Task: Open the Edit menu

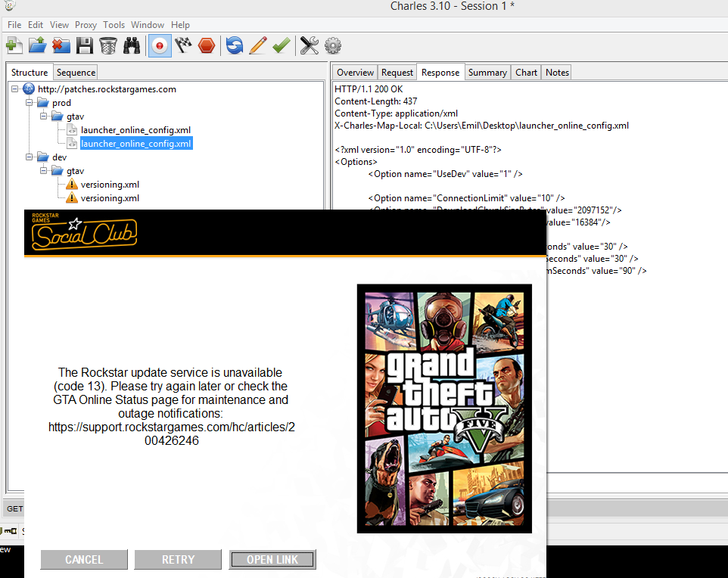Action: click(x=36, y=25)
